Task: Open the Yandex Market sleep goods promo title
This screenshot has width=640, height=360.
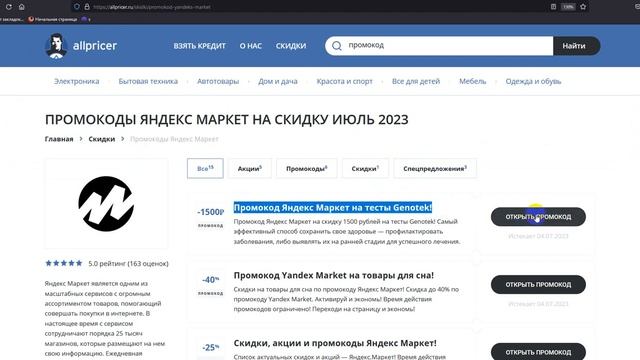Action: click(x=333, y=275)
